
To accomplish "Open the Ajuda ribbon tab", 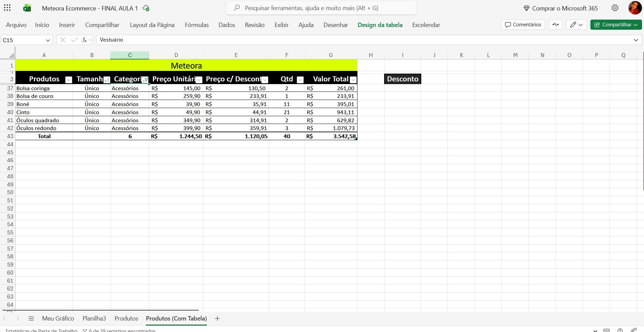I will pos(306,25).
